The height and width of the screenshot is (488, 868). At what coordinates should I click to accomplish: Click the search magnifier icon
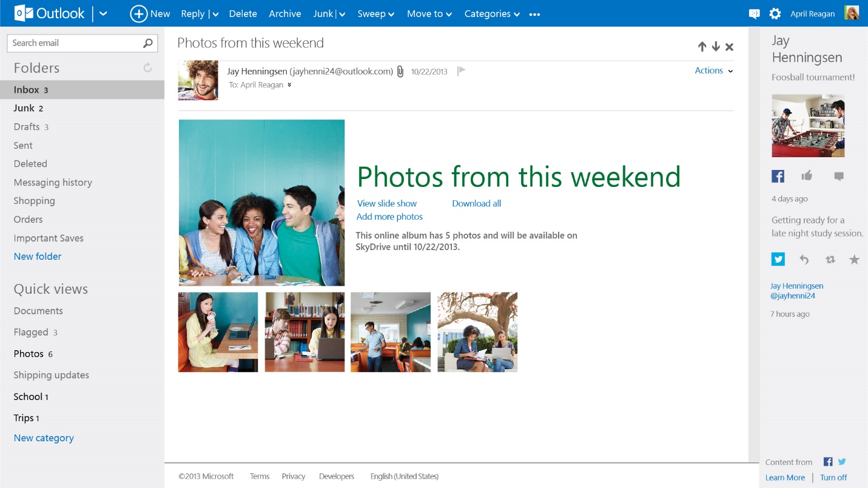click(147, 43)
